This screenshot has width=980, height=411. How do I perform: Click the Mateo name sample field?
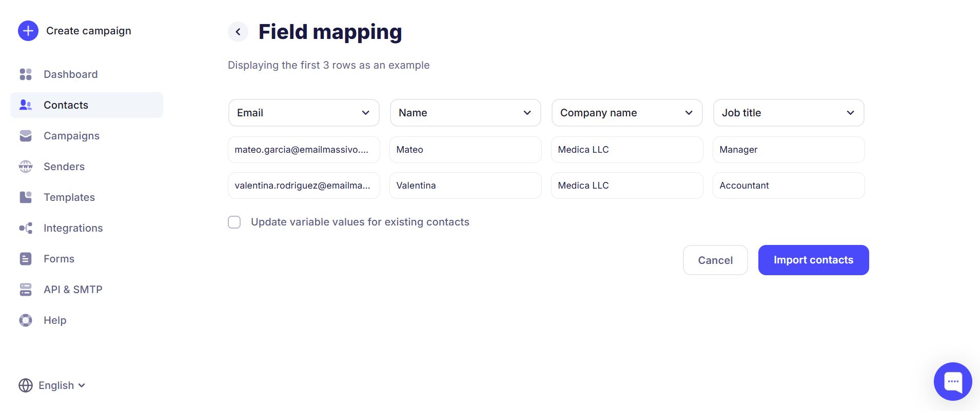pos(465,150)
